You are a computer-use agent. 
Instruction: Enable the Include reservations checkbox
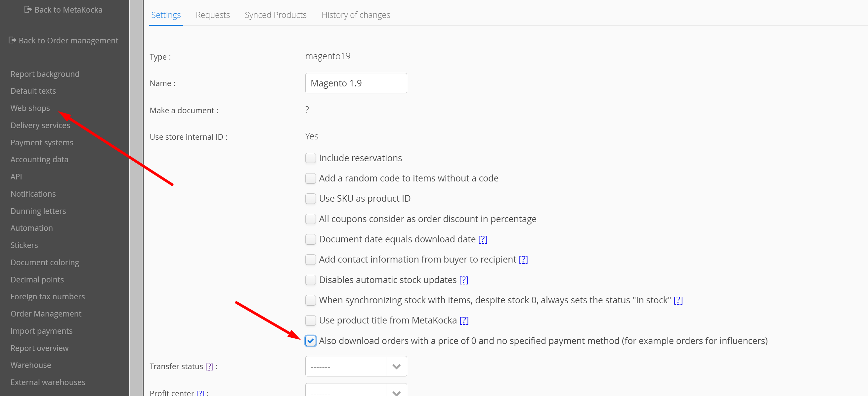tap(310, 158)
